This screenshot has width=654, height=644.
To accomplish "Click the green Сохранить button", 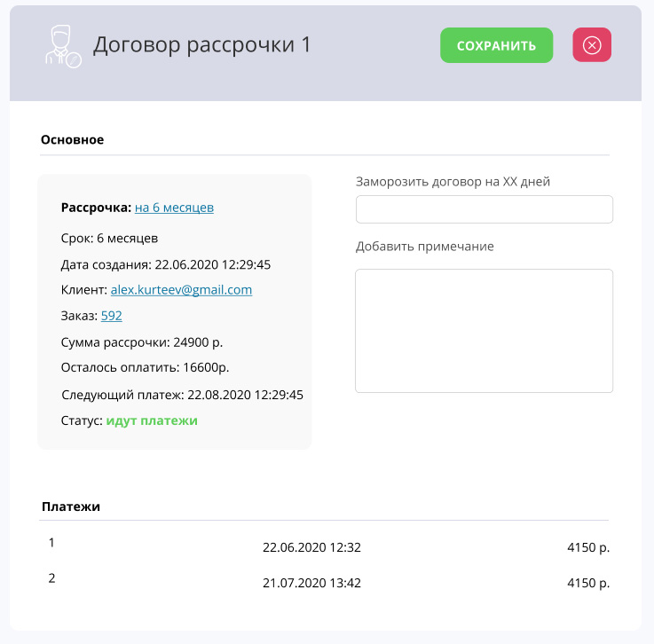I will pos(496,45).
